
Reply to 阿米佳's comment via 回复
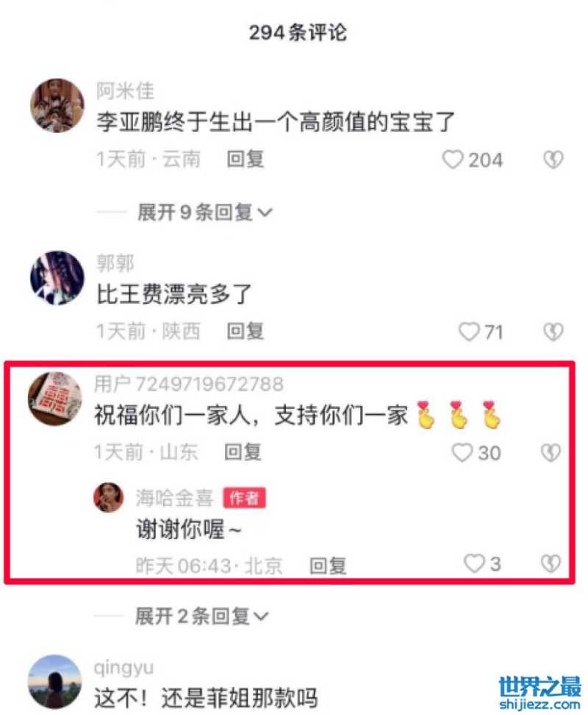(245, 159)
